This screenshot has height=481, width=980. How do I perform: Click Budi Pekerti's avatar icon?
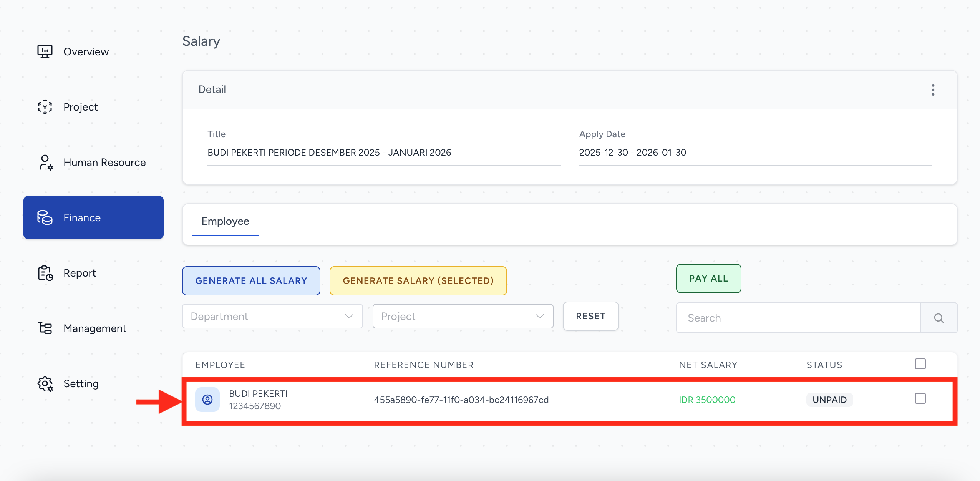pyautogui.click(x=207, y=400)
